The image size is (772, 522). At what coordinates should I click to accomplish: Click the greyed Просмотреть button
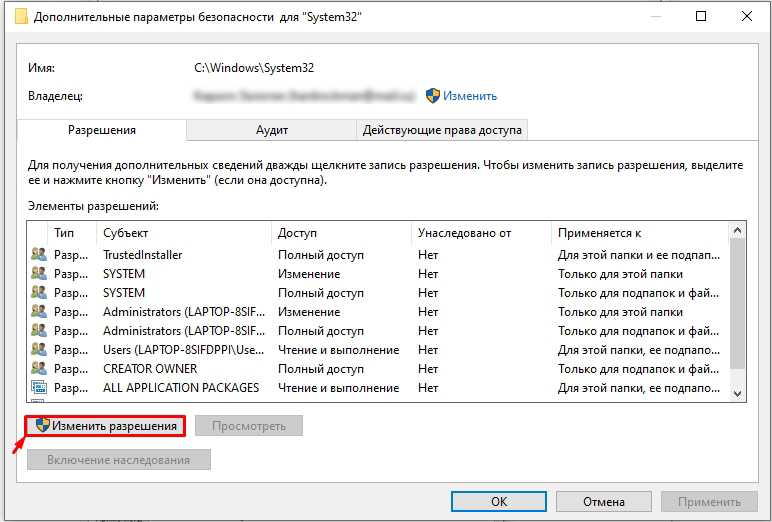(249, 426)
